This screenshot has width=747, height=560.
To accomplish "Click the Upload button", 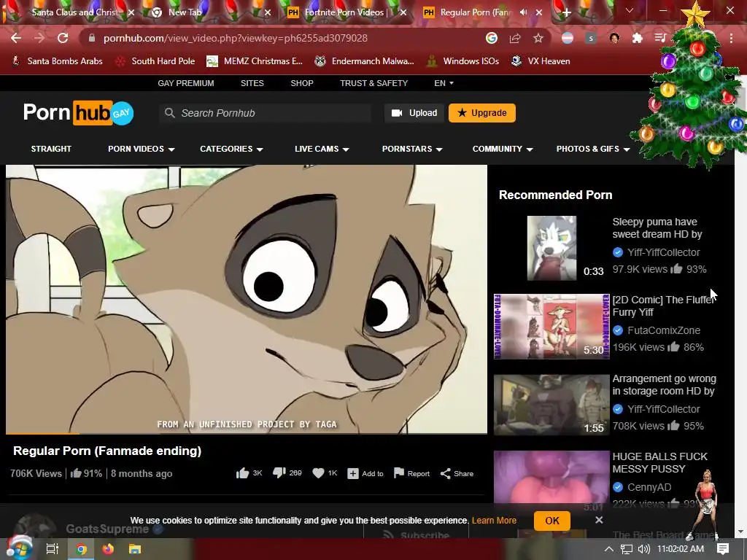I will pyautogui.click(x=414, y=113).
